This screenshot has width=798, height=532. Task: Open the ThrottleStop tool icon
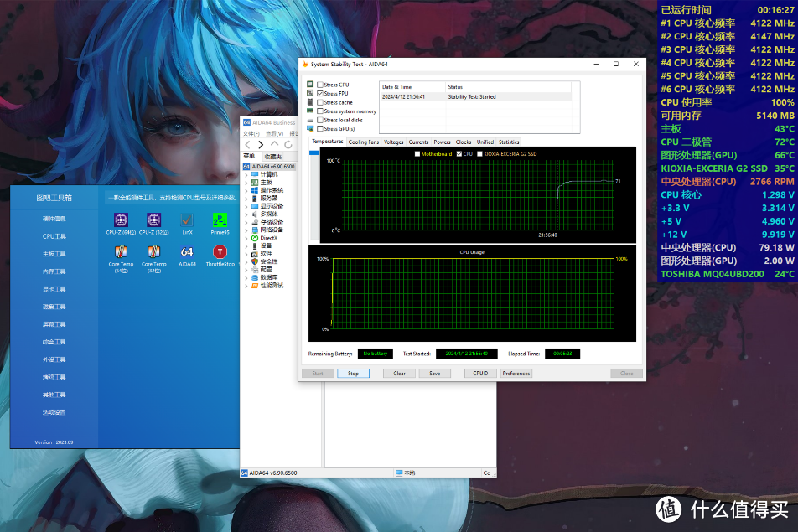(220, 251)
